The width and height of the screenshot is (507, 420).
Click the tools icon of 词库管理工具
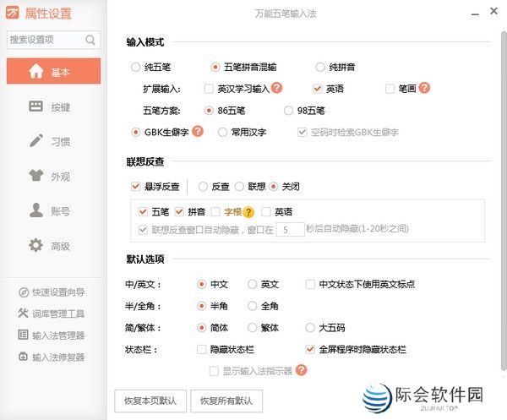(24, 313)
